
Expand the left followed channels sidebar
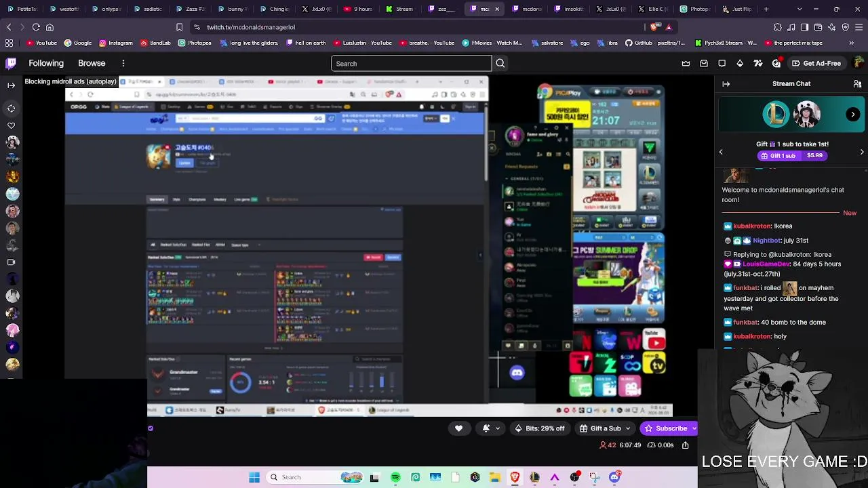(x=11, y=85)
